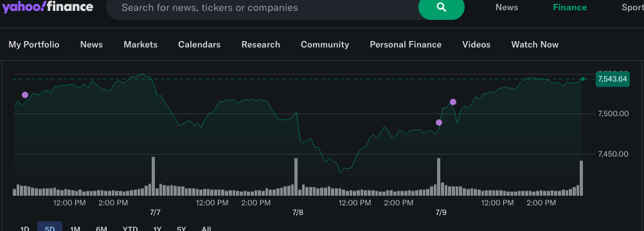Open the Calendars menu
The width and height of the screenshot is (644, 231).
click(x=199, y=44)
